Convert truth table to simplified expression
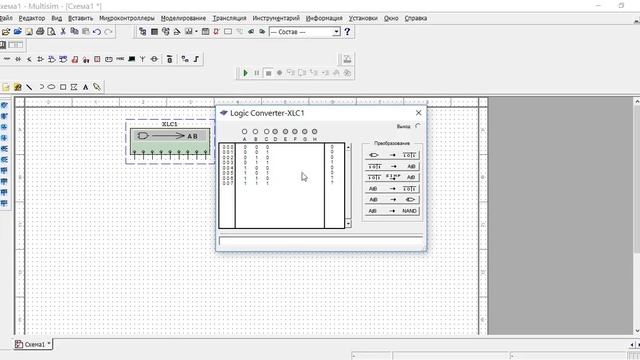 (391, 177)
